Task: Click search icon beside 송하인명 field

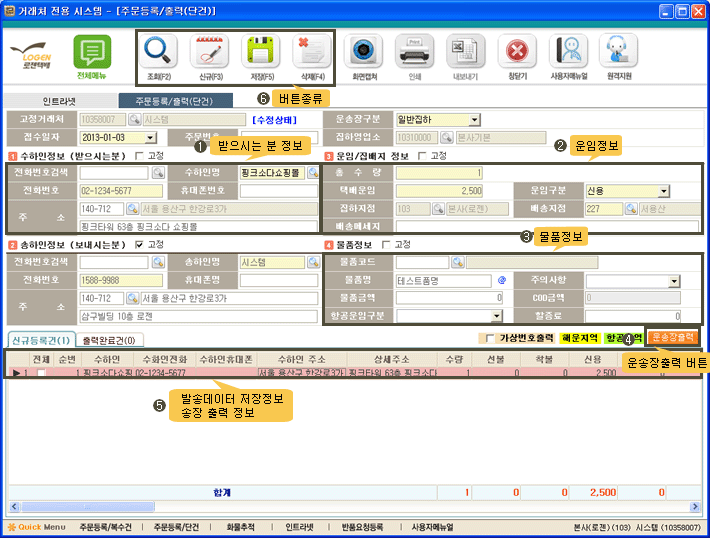Action: coord(313,262)
